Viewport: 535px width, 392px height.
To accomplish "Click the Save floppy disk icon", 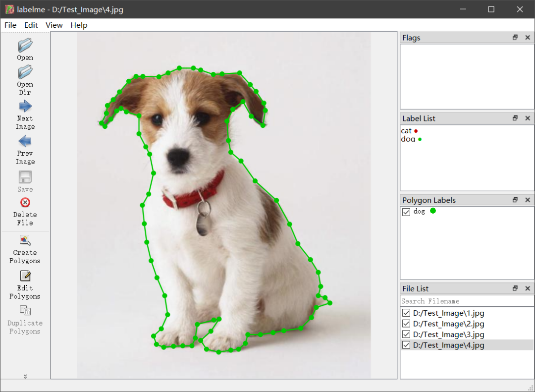I will click(25, 177).
